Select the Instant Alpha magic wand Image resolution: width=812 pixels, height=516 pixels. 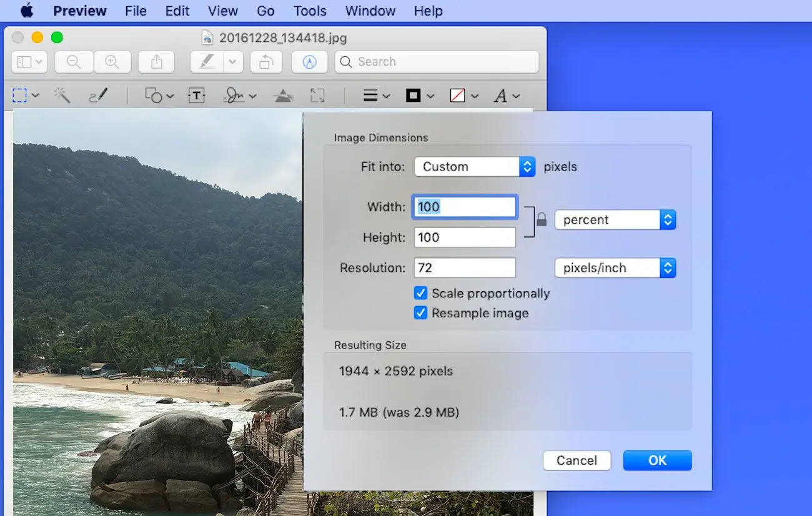point(62,95)
